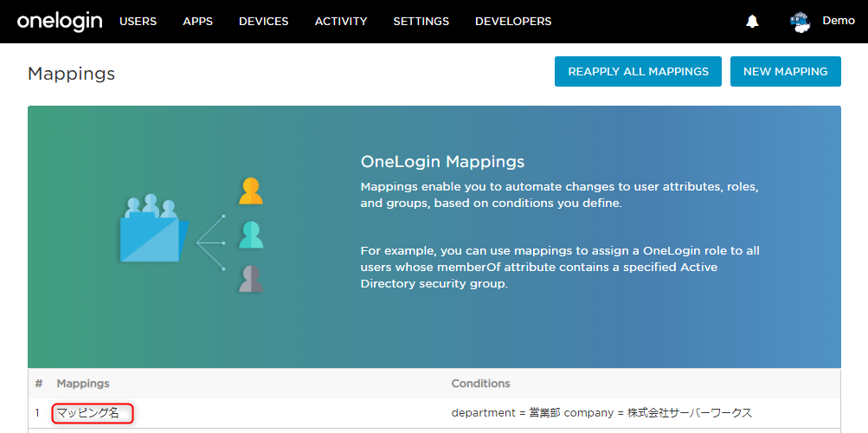Open the ACTIVITY menu
Viewport: 868px width, 433px height.
(x=341, y=22)
